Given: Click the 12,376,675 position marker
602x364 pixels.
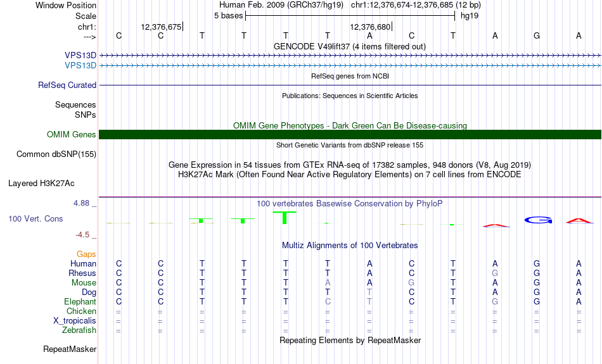Looking at the screenshot, I should [161, 27].
